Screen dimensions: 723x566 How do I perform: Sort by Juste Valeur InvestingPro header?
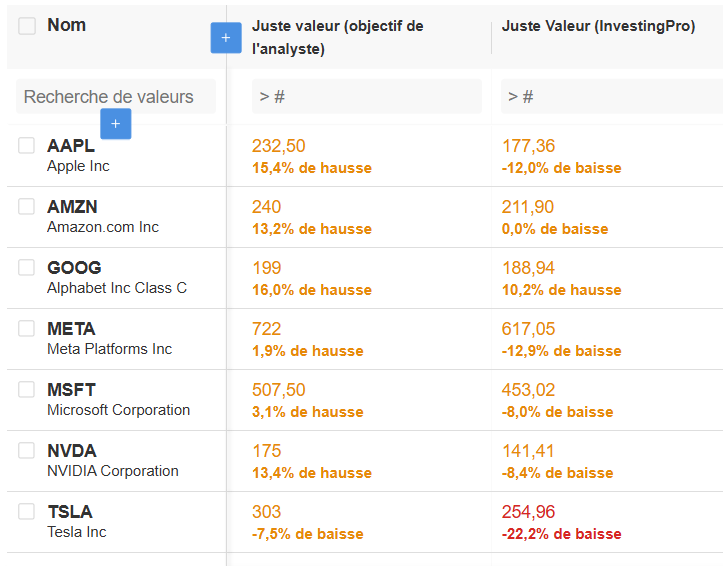click(x=598, y=27)
